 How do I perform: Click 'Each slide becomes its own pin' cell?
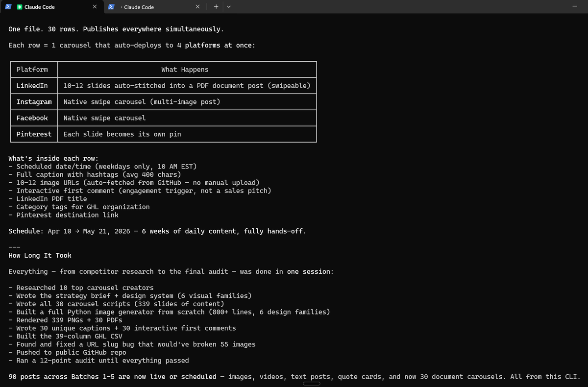[x=187, y=134]
